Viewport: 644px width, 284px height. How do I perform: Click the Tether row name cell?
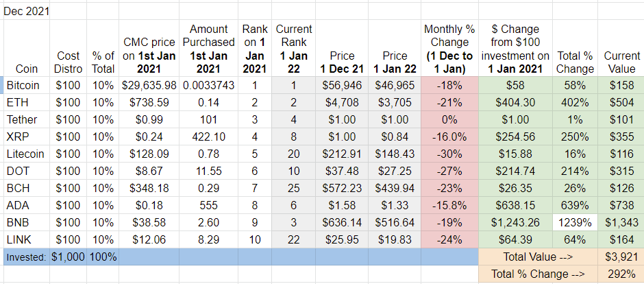coord(26,119)
